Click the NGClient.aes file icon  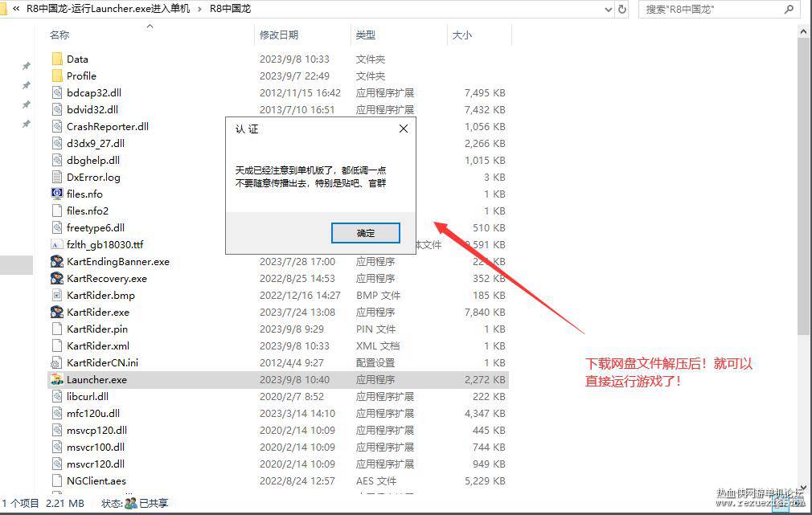(57, 480)
